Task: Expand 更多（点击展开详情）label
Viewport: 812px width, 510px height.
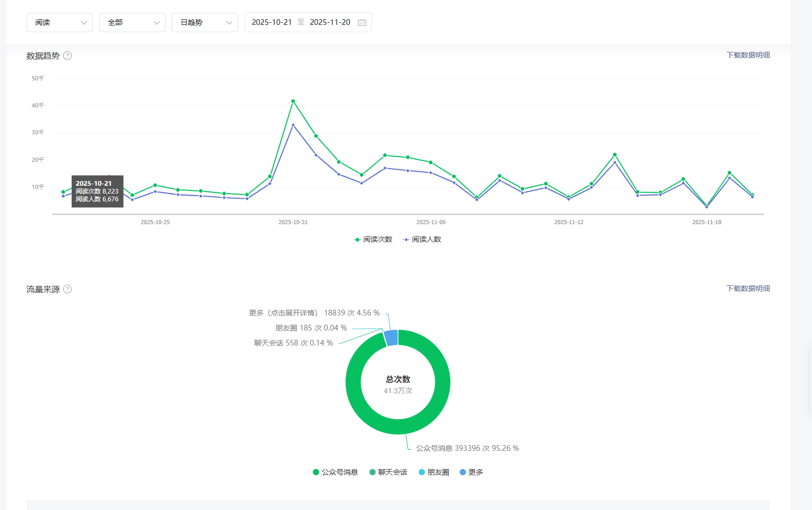Action: point(283,313)
